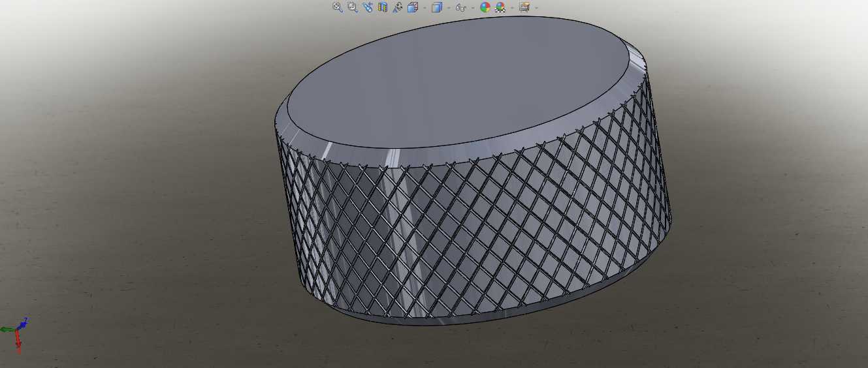Expand the Hide/Show Items dropdown arrow
Screen dimensions: 868x368
tap(473, 8)
